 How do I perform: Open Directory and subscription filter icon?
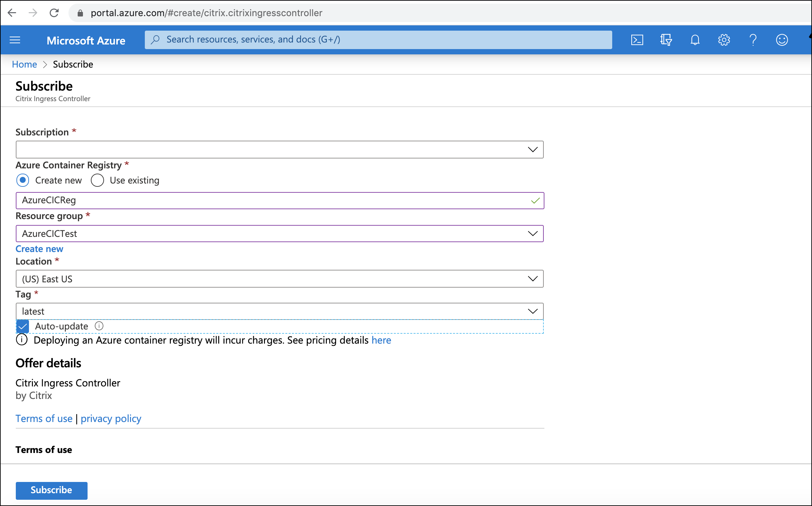tap(666, 40)
